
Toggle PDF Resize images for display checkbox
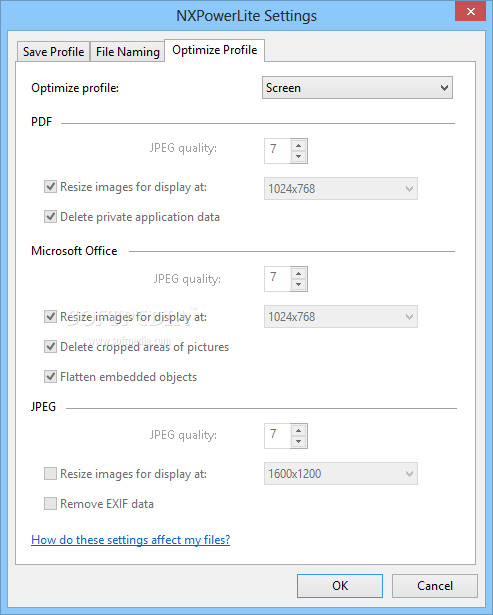[50, 186]
